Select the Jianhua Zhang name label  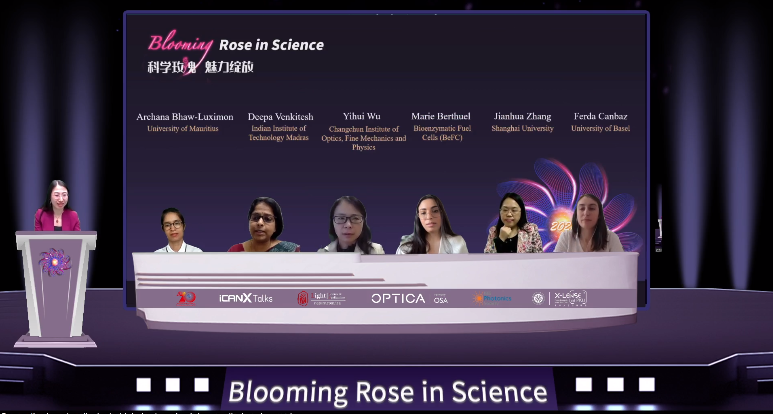pos(522,117)
